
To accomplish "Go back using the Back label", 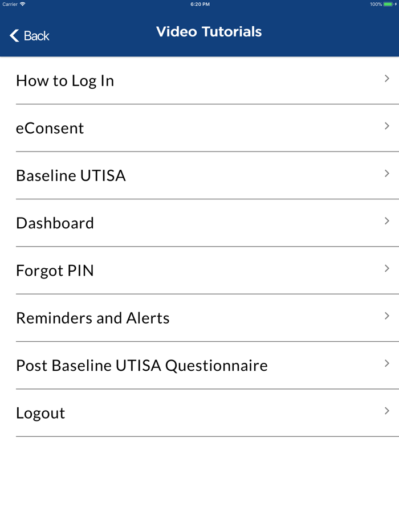I will (36, 36).
